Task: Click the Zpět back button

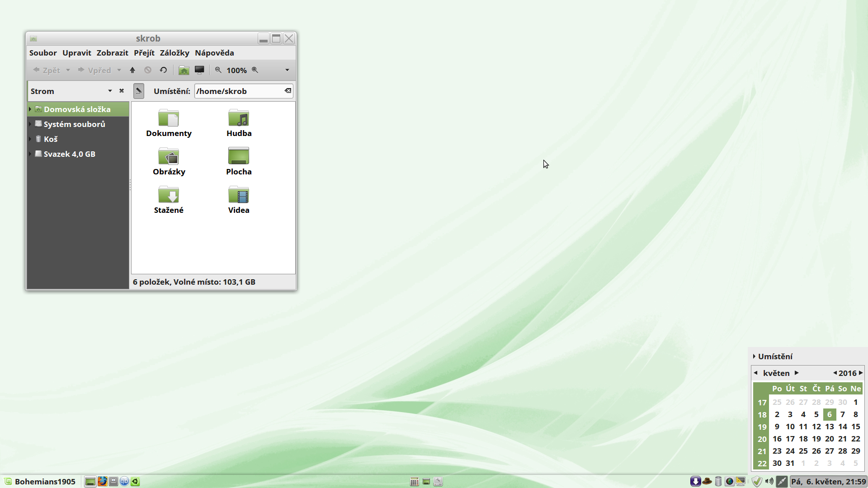Action: tap(47, 70)
